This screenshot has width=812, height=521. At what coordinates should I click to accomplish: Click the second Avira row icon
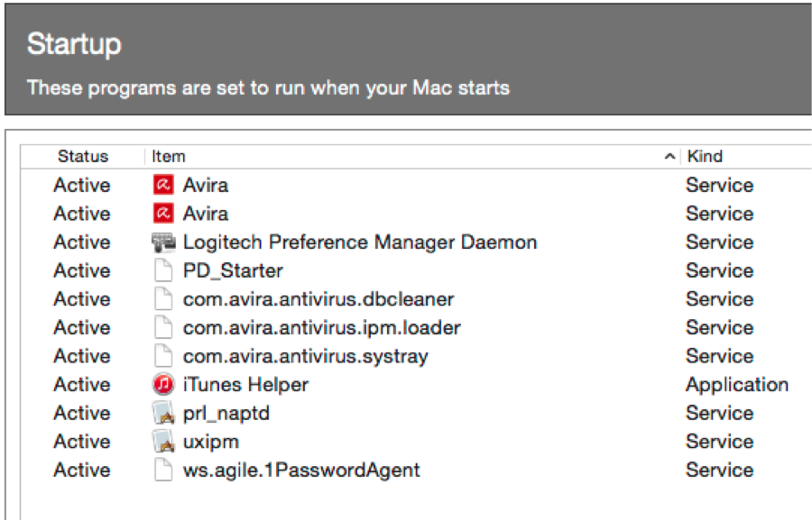(163, 213)
